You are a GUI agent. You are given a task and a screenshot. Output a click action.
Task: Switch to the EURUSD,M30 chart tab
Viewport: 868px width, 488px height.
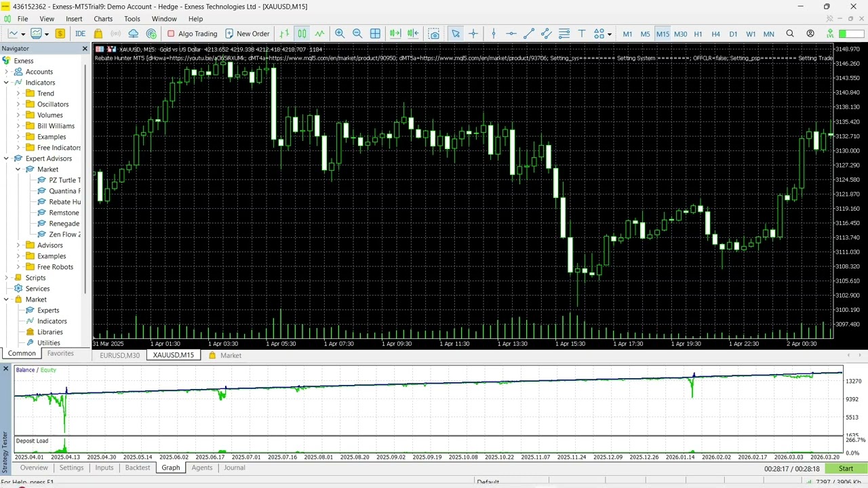[120, 355]
